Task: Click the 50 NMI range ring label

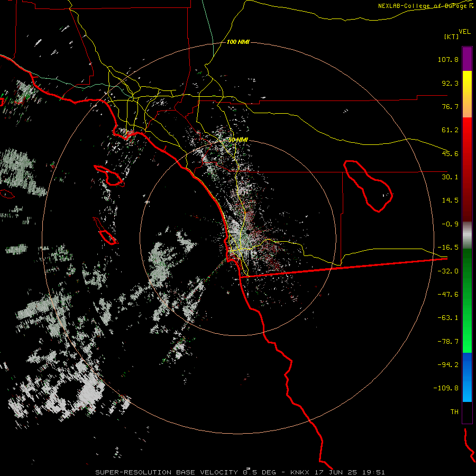Action: [x=238, y=140]
